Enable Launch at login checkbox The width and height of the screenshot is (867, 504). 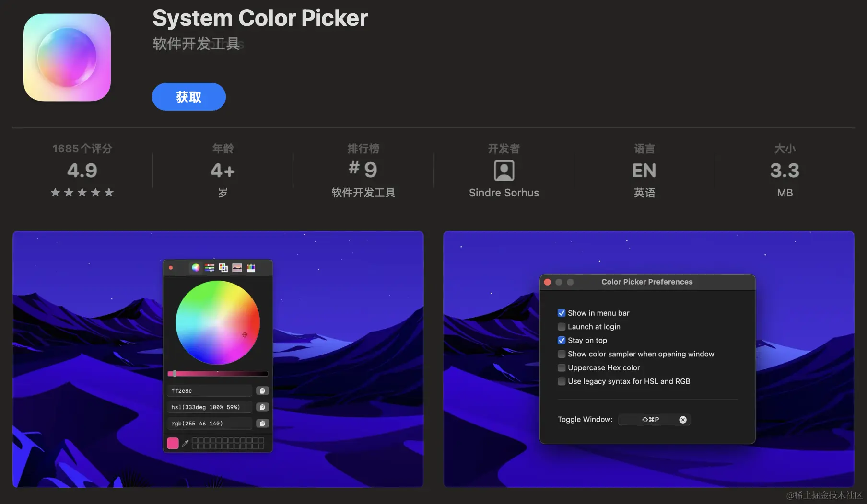pyautogui.click(x=562, y=327)
